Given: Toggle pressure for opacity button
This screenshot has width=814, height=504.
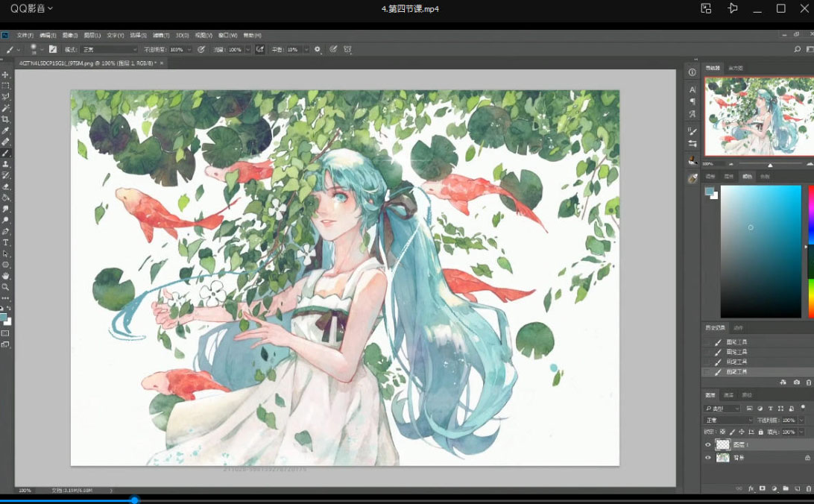Looking at the screenshot, I should click(x=201, y=49).
